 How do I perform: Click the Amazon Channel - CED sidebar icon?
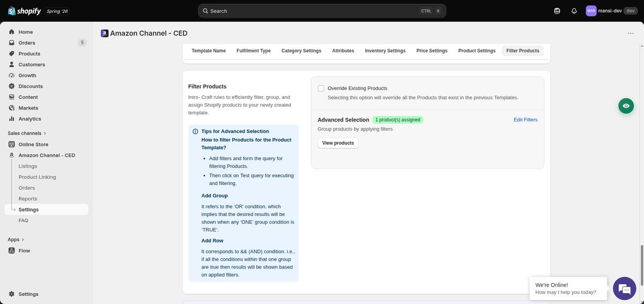[12, 155]
